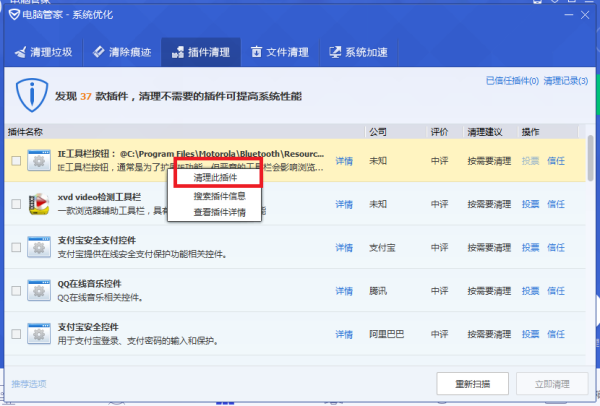This screenshot has width=600, height=406.
Task: Click the xvd video plugin icon
Action: 40,204
